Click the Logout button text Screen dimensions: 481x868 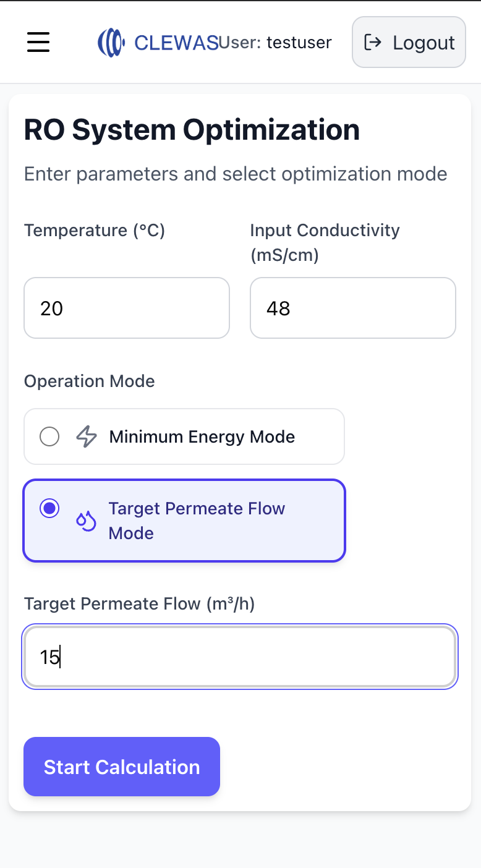pyautogui.click(x=424, y=43)
